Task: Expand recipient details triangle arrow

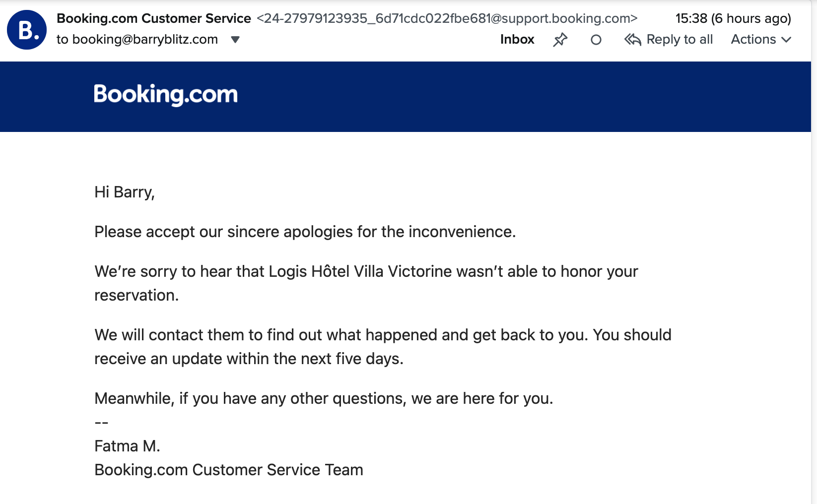Action: 235,40
